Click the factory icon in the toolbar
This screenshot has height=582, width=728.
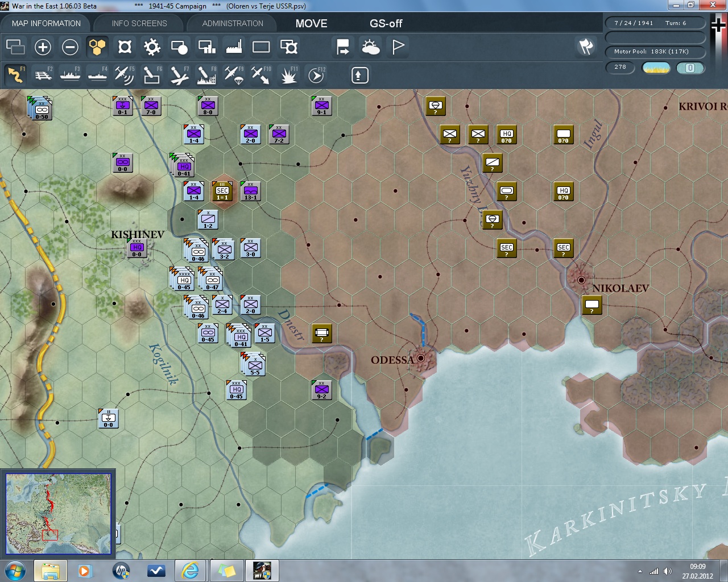point(234,47)
